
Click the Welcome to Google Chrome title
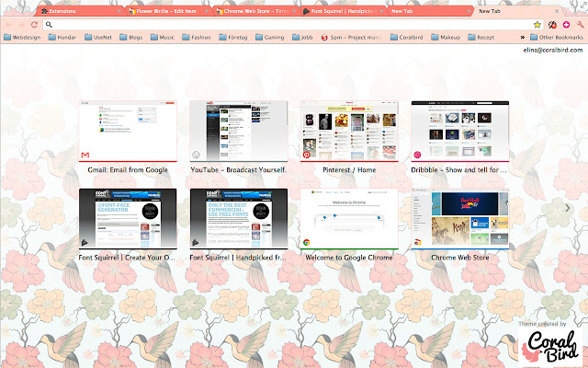coord(349,258)
